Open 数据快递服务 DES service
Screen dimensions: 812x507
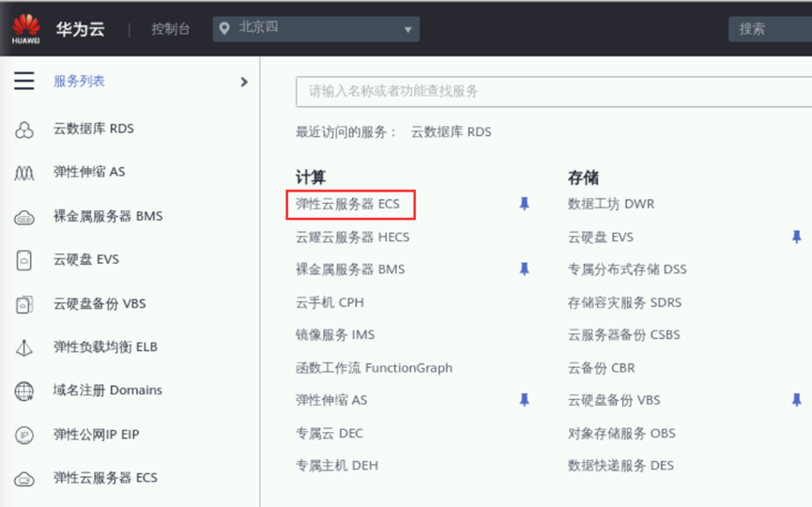point(620,465)
